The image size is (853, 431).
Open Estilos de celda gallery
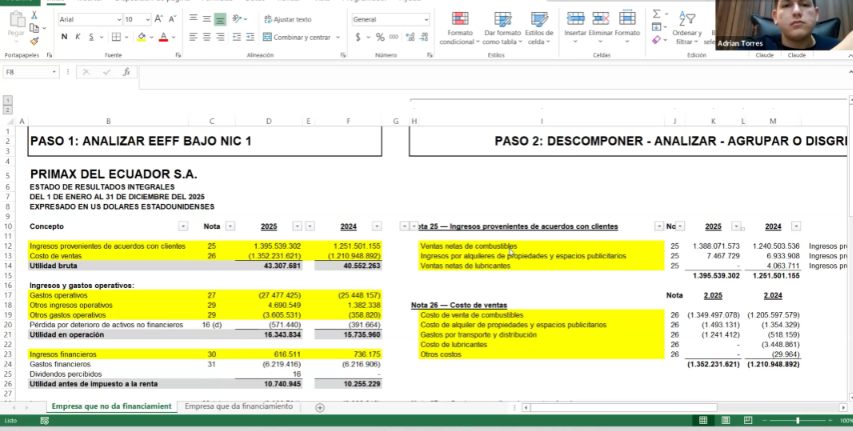pyautogui.click(x=539, y=28)
